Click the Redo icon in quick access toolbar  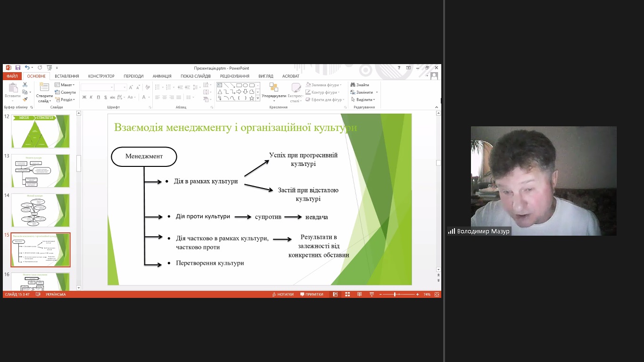coord(40,68)
